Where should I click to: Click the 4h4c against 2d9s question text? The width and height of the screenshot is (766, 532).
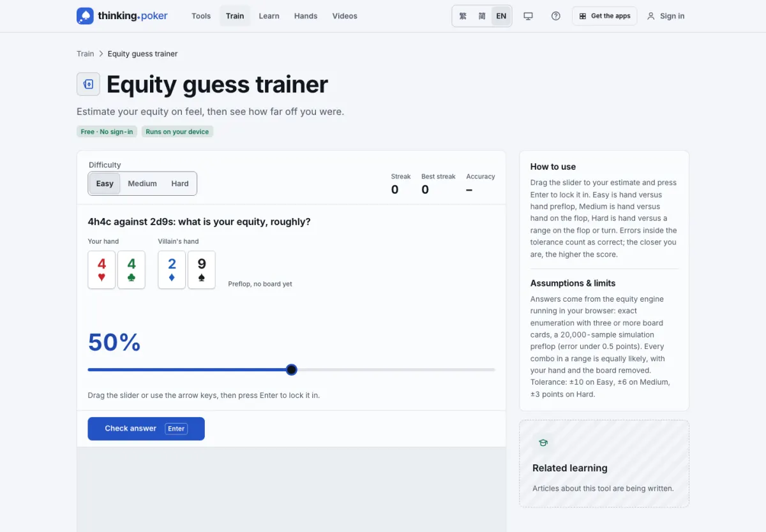199,222
